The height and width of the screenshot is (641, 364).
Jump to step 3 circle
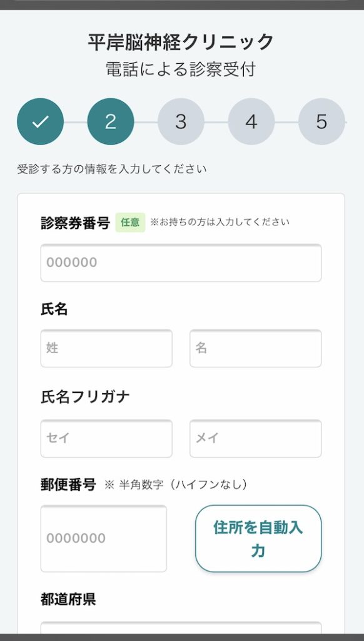[x=181, y=121]
